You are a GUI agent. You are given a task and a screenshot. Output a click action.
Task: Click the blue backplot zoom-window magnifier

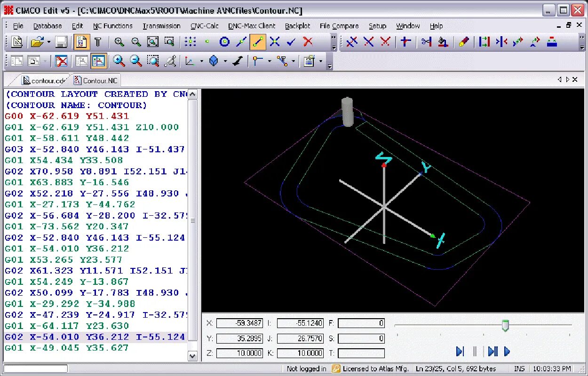pyautogui.click(x=153, y=61)
